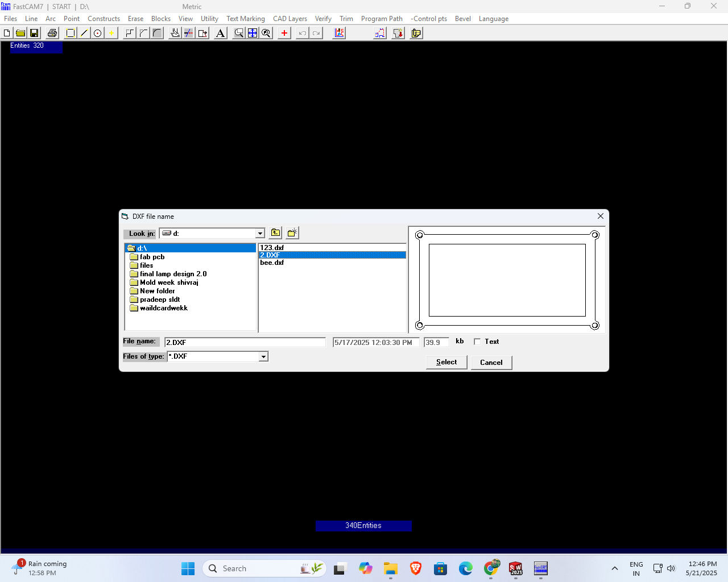Click the Select button
Viewport: 728px width, 582px height.
click(446, 362)
